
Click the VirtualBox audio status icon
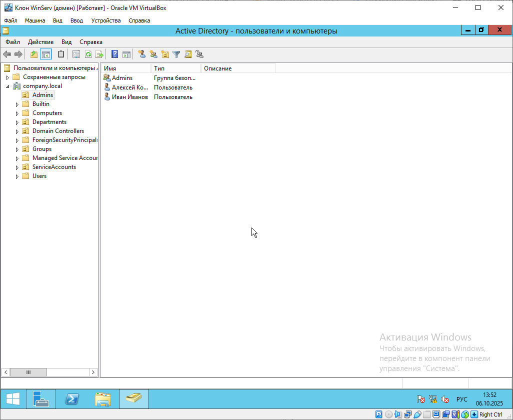click(x=398, y=414)
